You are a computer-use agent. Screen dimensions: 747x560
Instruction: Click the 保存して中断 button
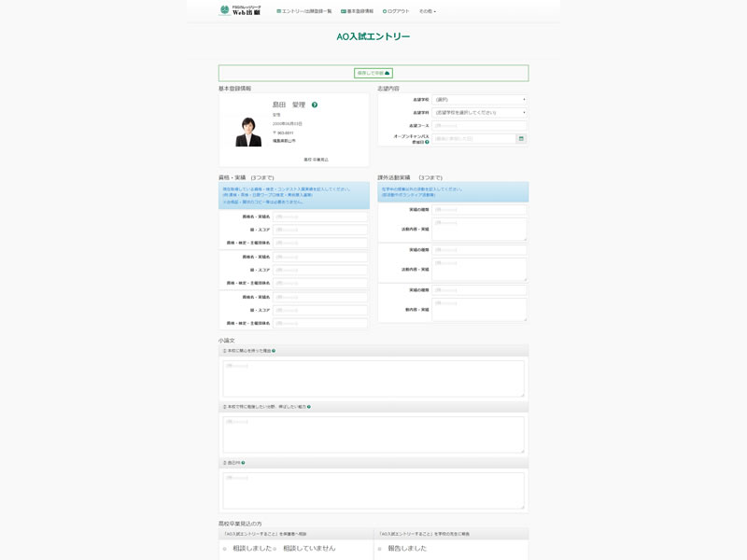point(373,73)
